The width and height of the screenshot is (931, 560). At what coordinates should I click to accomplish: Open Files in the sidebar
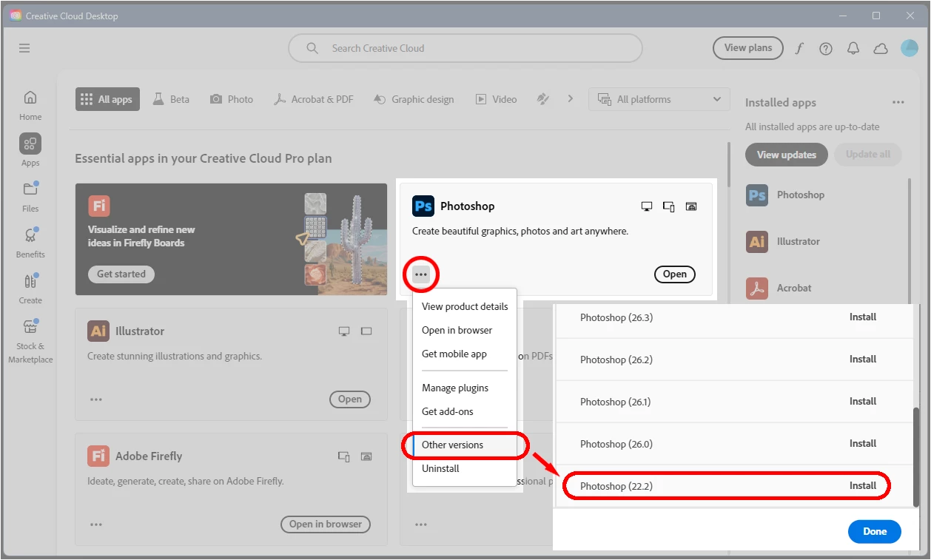[x=30, y=197]
